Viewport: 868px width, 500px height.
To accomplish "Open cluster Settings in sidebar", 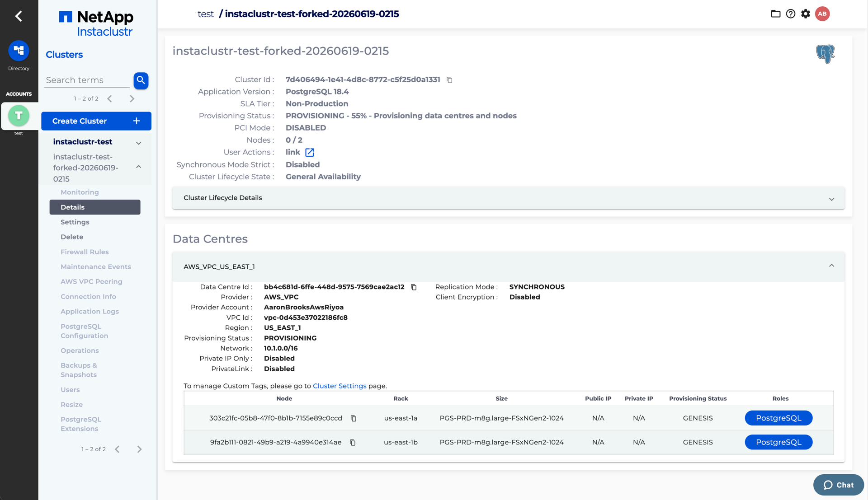I will [x=75, y=222].
